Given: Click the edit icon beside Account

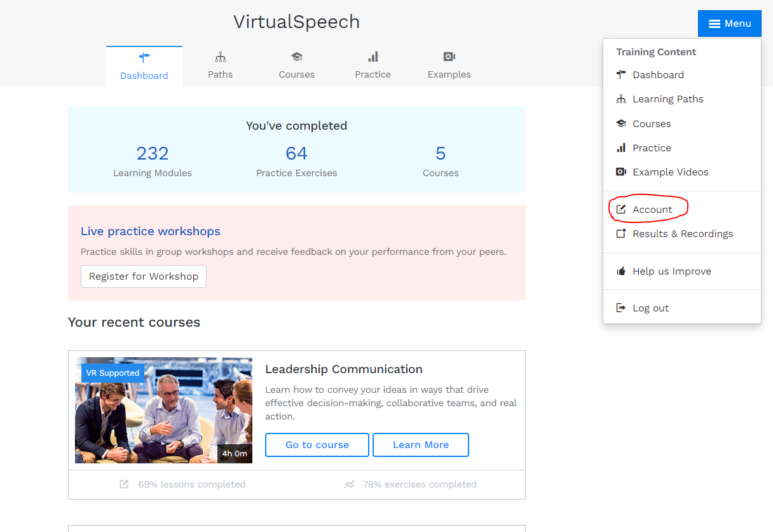Looking at the screenshot, I should point(621,209).
